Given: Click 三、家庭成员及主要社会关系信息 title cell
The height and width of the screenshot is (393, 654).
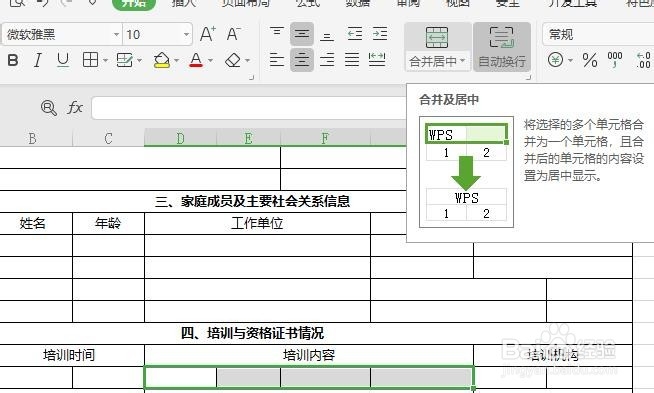Looking at the screenshot, I should 252,202.
